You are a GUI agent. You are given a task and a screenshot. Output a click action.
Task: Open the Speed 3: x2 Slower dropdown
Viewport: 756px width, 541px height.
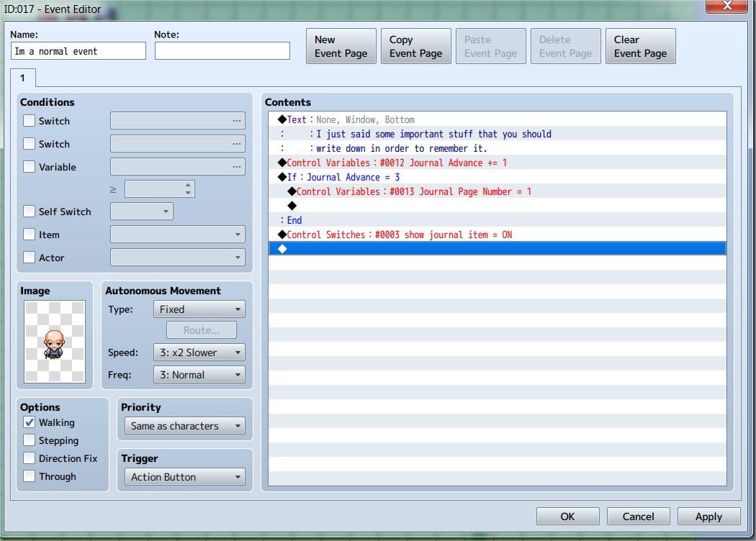pos(199,353)
